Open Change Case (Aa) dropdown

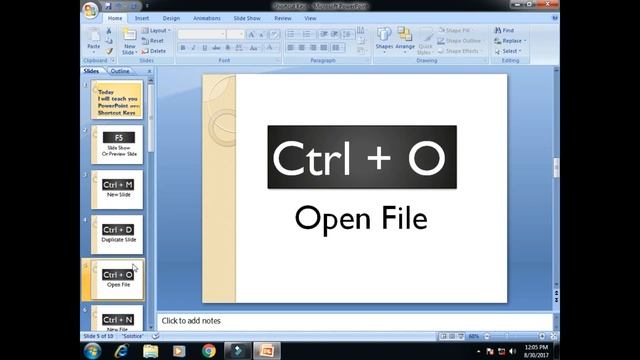click(254, 48)
